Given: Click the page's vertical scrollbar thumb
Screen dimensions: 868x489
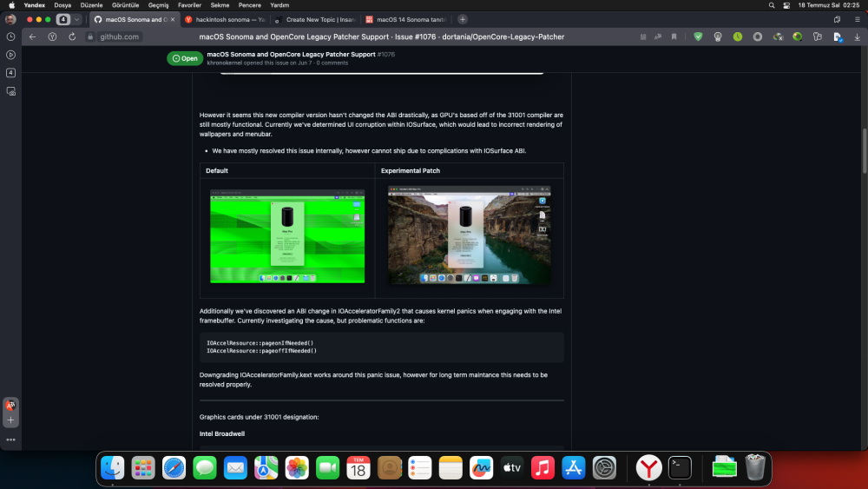Looking at the screenshot, I should (865, 150).
